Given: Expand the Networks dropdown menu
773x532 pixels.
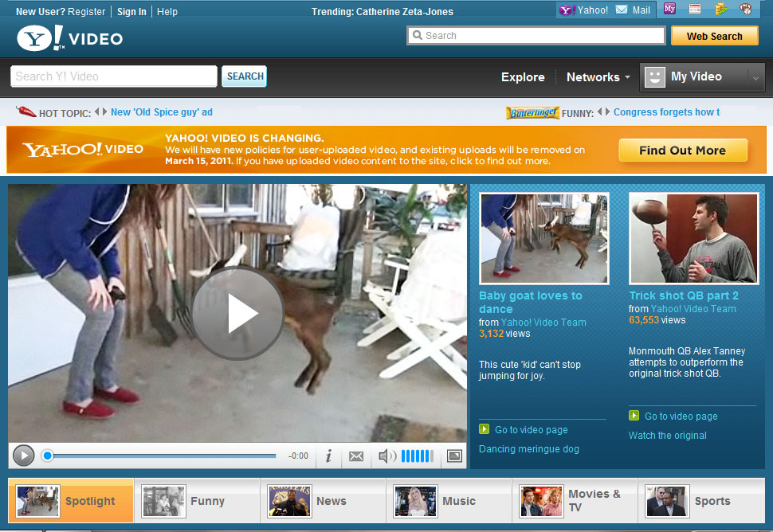Looking at the screenshot, I should (x=598, y=77).
